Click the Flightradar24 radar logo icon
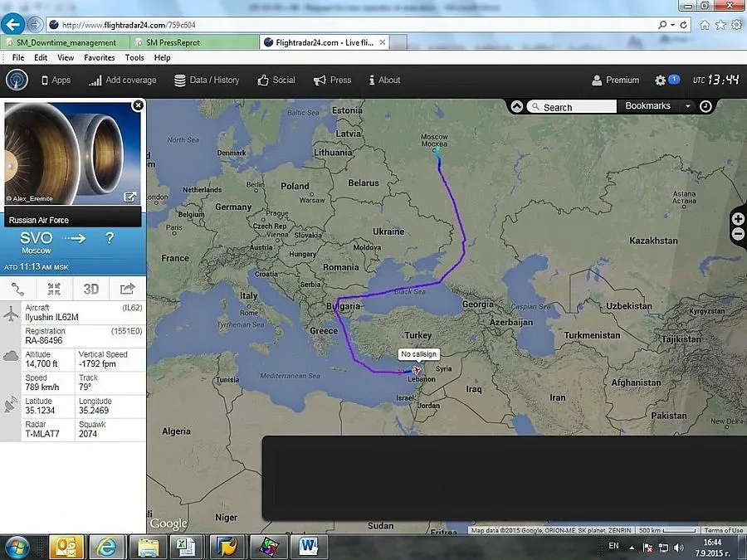The image size is (747, 560). tap(17, 80)
